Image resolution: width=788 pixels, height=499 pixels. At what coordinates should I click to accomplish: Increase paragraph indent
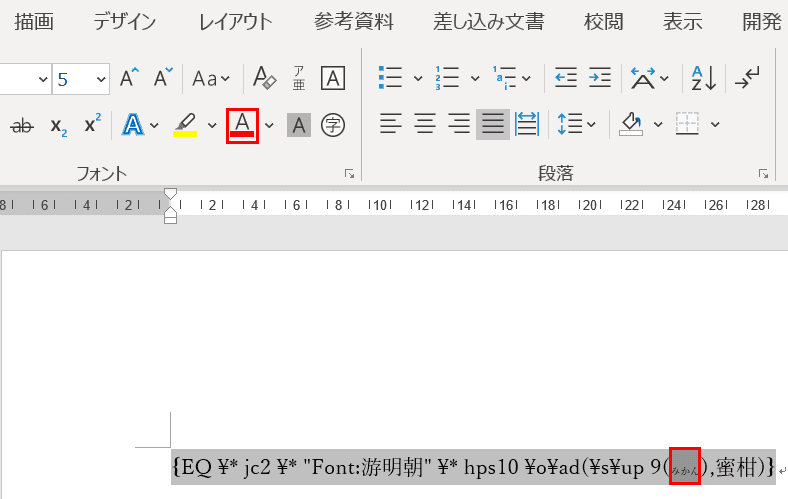pyautogui.click(x=600, y=78)
